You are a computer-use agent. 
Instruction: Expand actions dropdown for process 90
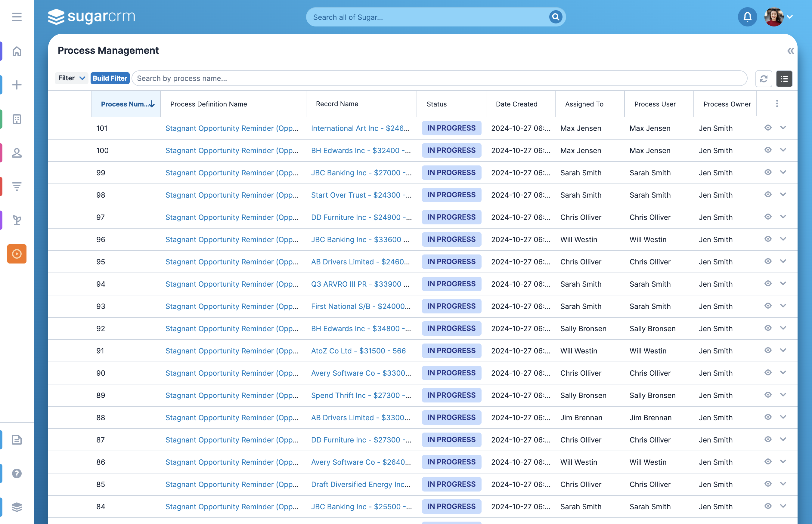point(783,373)
